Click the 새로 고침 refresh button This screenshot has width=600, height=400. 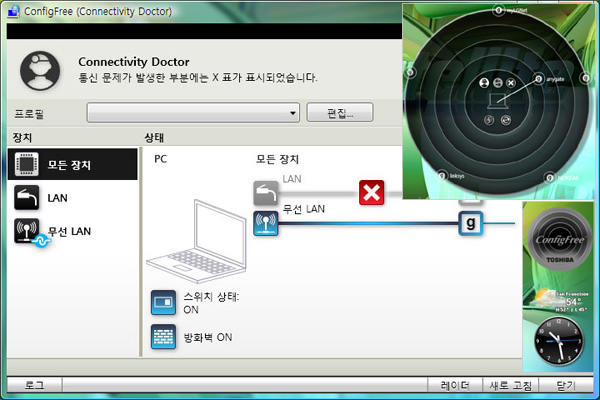(510, 385)
